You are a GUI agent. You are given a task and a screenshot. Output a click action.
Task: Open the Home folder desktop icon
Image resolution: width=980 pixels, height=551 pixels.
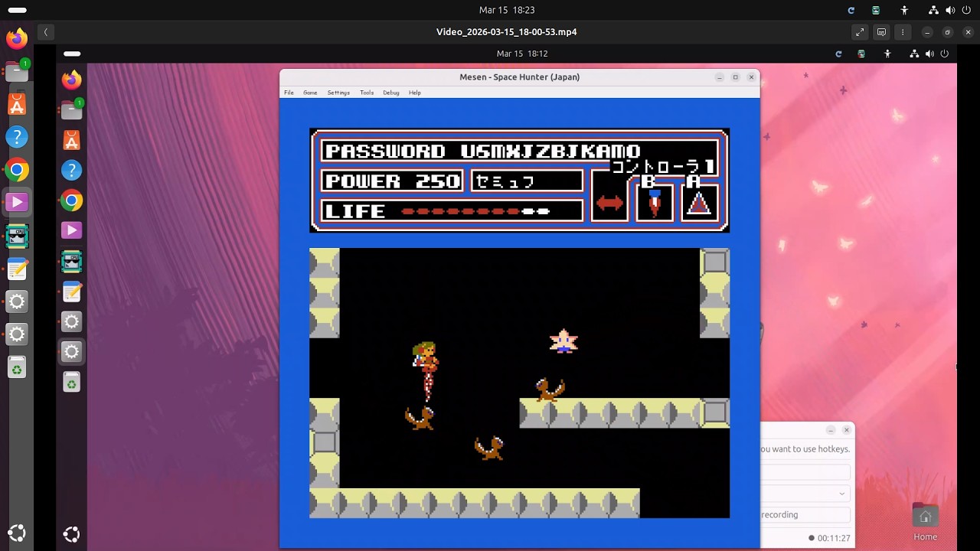[925, 521]
